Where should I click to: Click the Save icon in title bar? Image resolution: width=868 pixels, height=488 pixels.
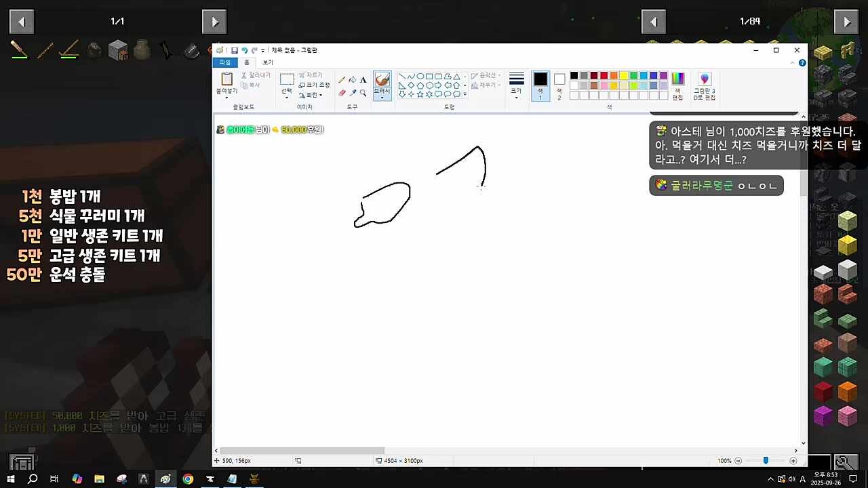pyautogui.click(x=235, y=51)
